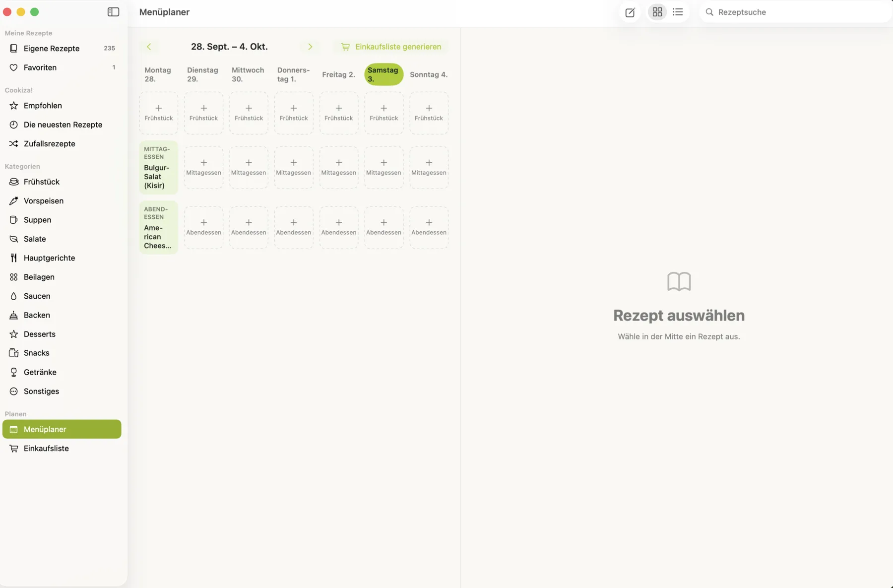Viewport: 893px width, 588px height.
Task: Go to next week in planner
Action: (x=310, y=47)
